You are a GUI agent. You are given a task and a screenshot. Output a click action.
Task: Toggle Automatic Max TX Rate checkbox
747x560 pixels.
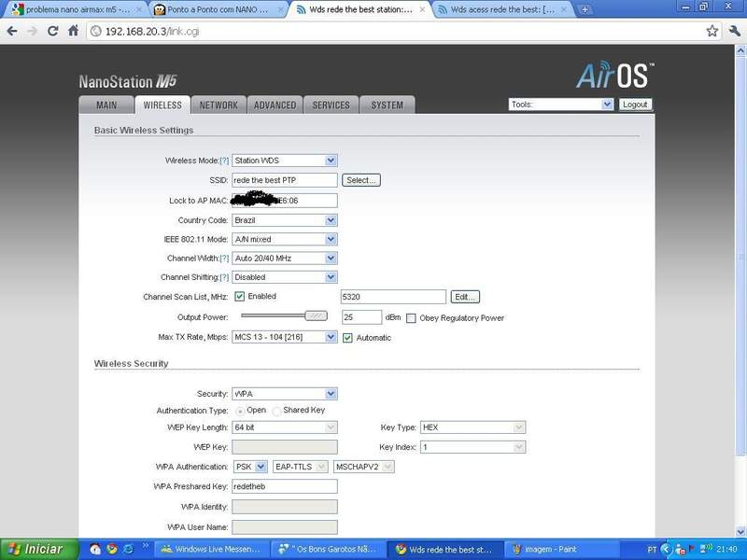click(347, 338)
